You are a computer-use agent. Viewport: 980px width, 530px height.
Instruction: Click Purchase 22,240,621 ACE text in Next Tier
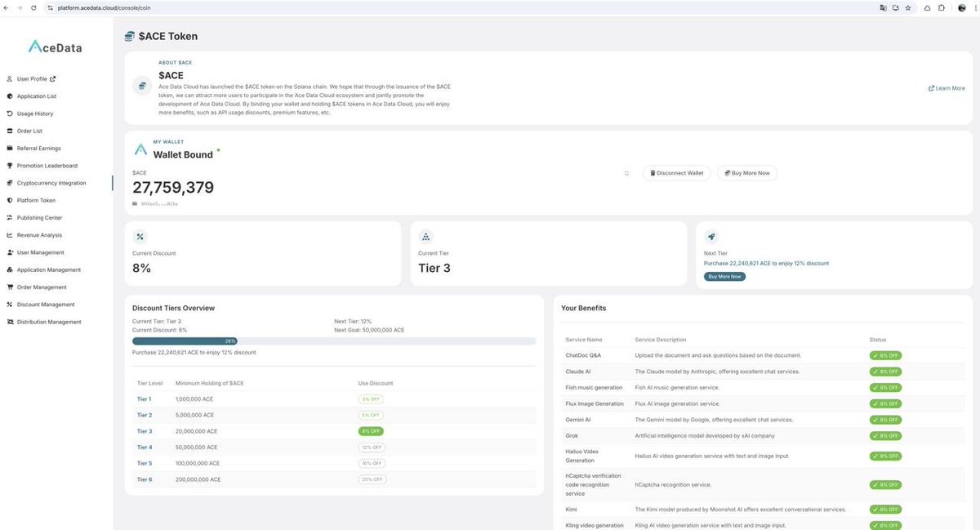point(766,264)
